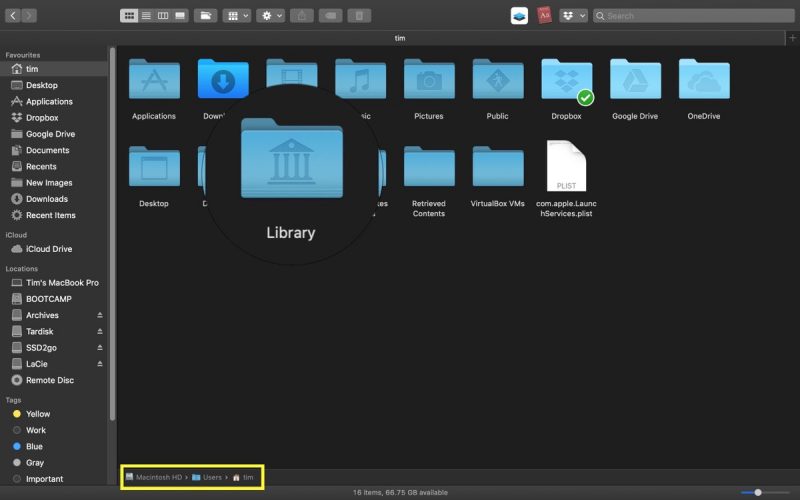Switch to column view in toolbar
800x500 pixels.
pyautogui.click(x=163, y=16)
